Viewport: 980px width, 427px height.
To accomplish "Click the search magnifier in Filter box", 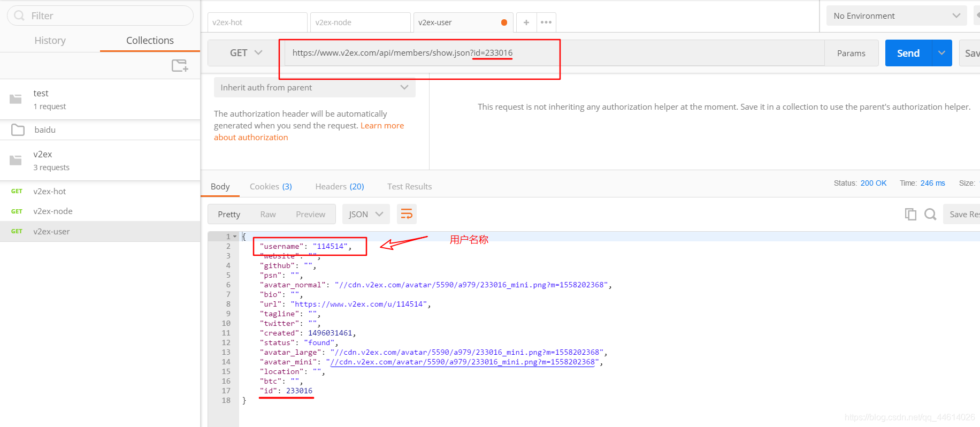I will (19, 16).
